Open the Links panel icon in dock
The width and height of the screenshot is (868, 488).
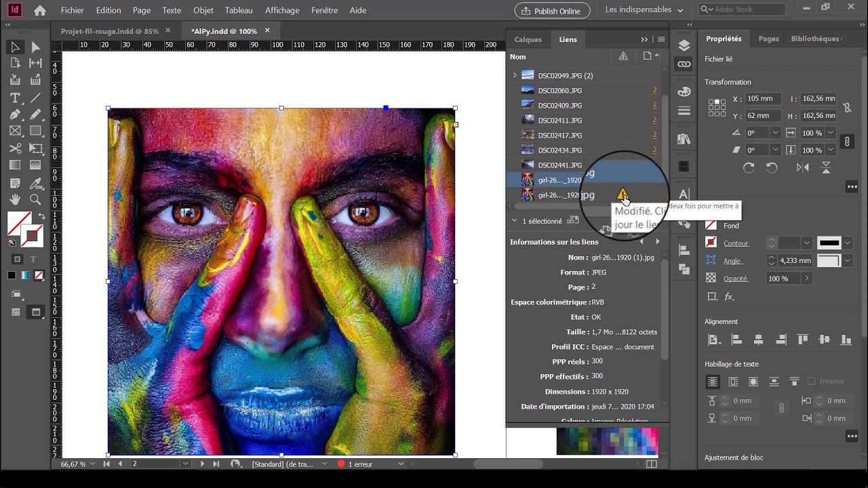(x=684, y=64)
